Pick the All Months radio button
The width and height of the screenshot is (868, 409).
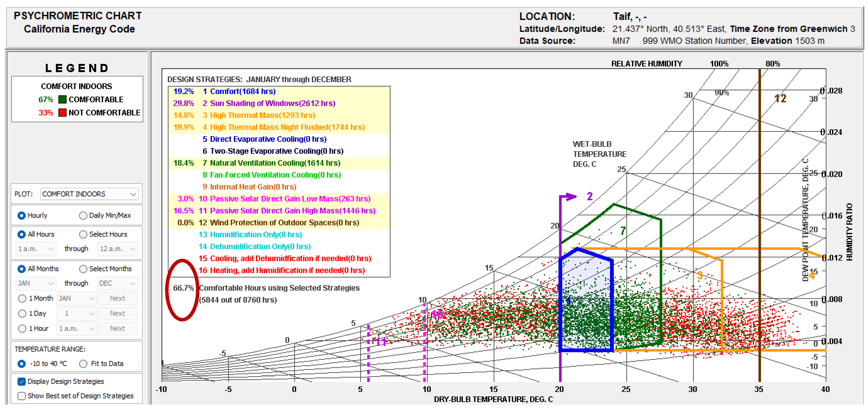click(x=21, y=269)
